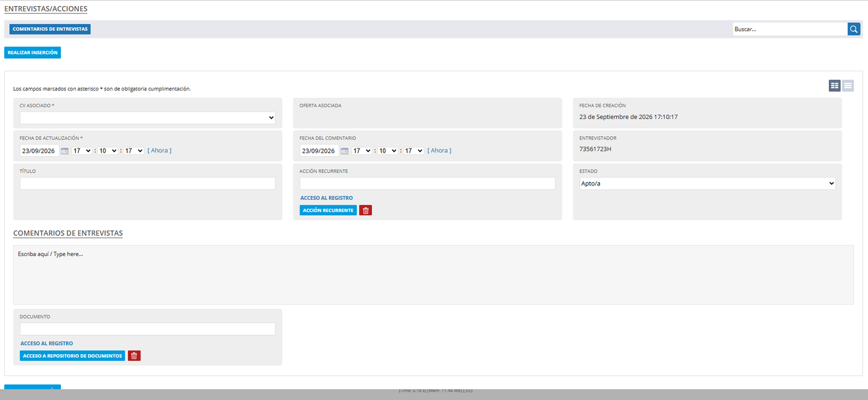
Task: Select hour dropdown in Fecha del comentario
Action: 361,151
